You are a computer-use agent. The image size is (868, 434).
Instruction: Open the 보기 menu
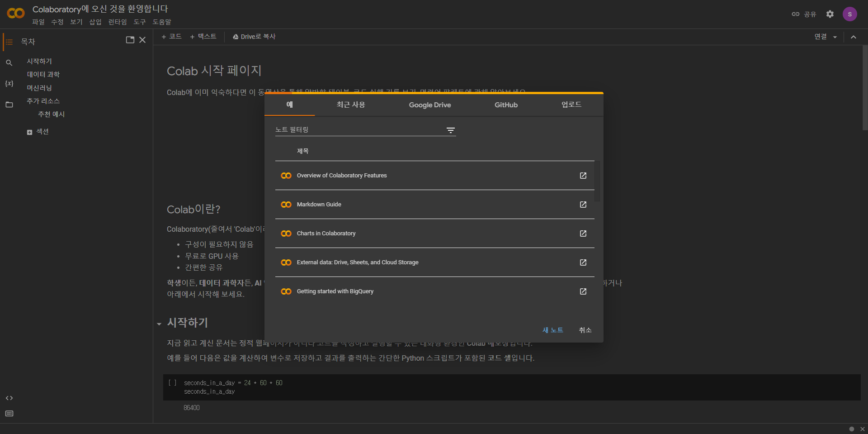(76, 22)
